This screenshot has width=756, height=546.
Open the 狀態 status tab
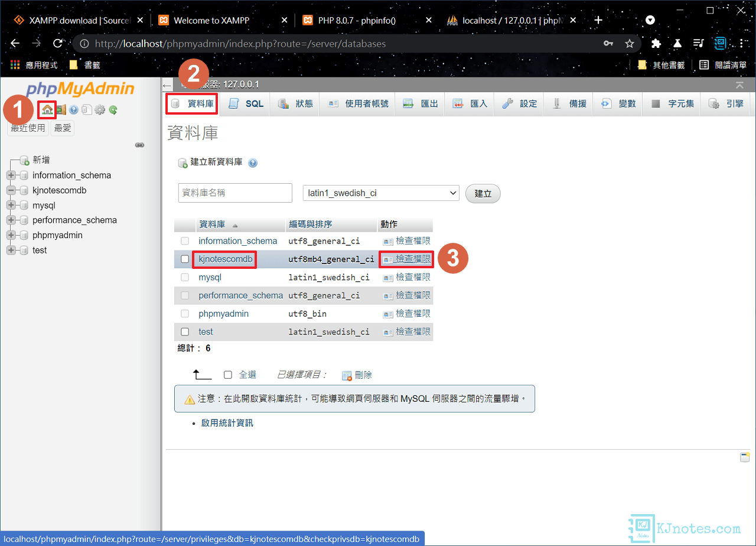[295, 104]
